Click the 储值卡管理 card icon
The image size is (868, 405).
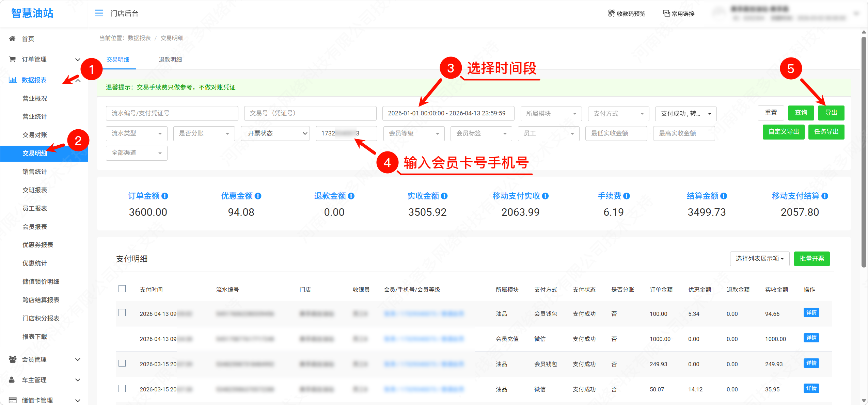[13, 400]
